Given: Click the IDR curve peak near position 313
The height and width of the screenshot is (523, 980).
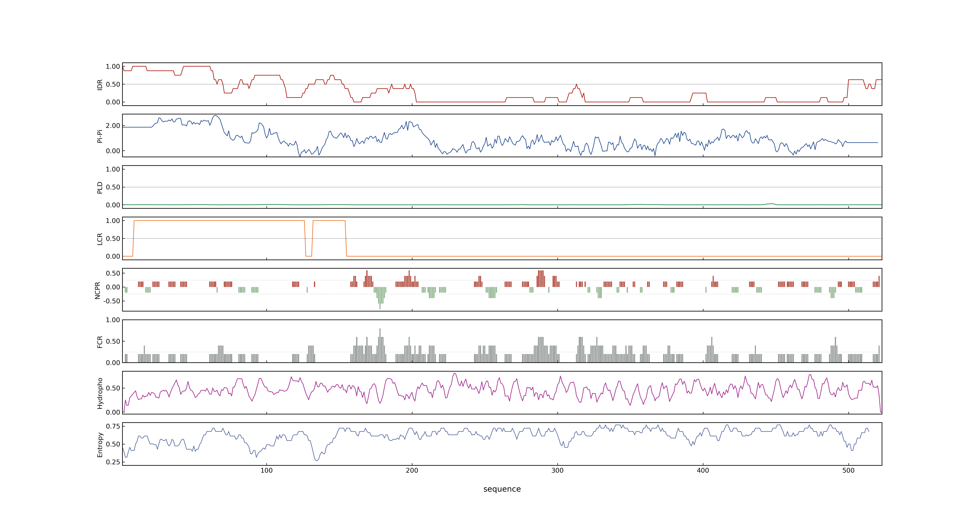Looking at the screenshot, I should pos(576,85).
